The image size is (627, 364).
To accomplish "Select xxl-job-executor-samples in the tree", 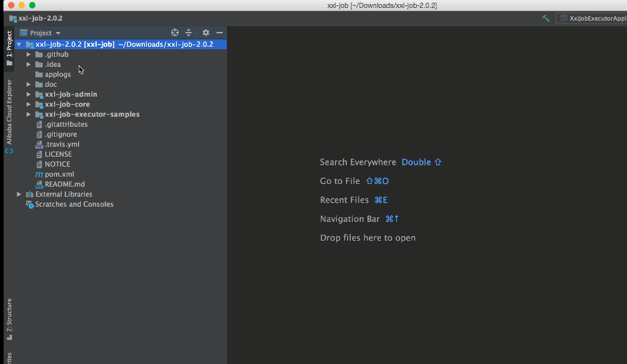I will (92, 114).
